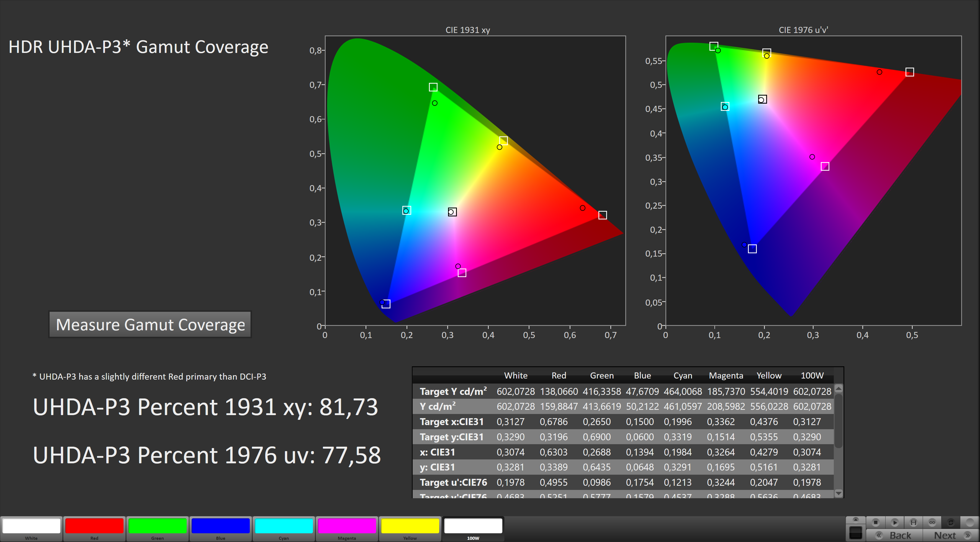The height and width of the screenshot is (542, 980).
Task: Click the Blue target square in CIE 1976 chart
Action: [752, 249]
